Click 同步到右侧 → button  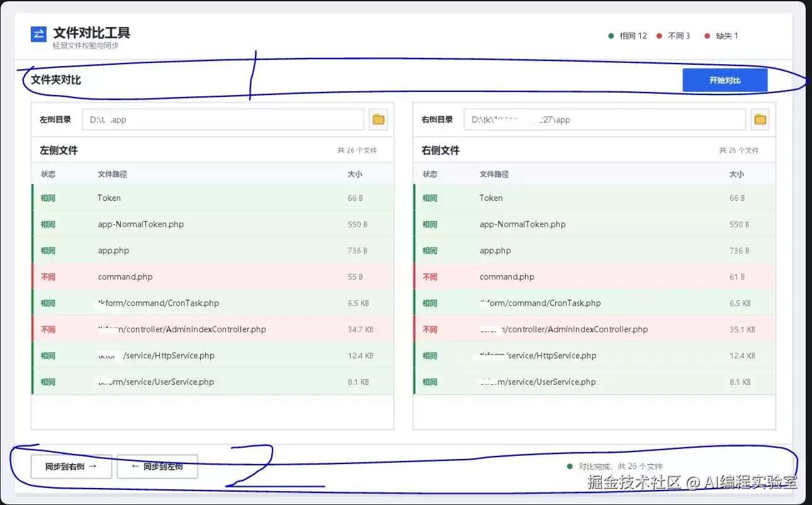tap(71, 467)
